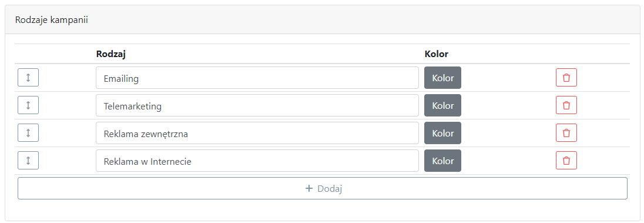Click the Kolor column header
Image resolution: width=644 pixels, height=223 pixels.
click(x=437, y=54)
